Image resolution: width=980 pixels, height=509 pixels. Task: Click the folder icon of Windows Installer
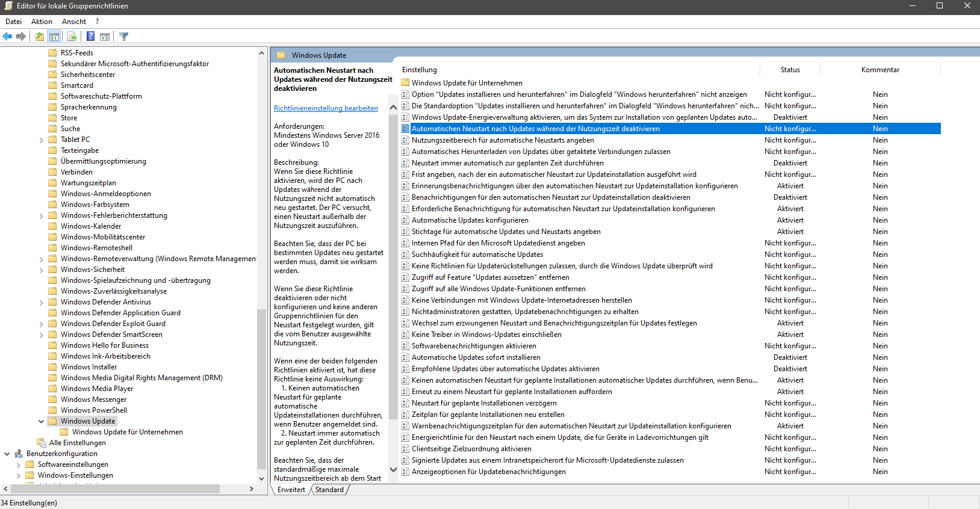[53, 367]
